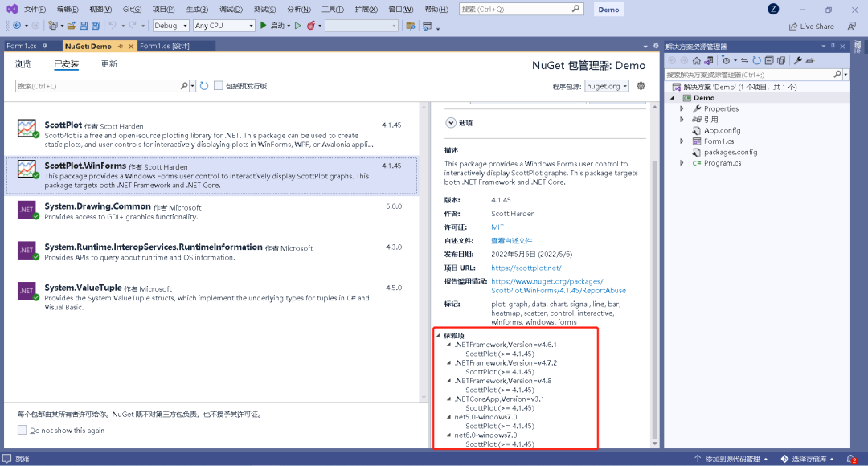Image resolution: width=868 pixels, height=466 pixels.
Task: Check the 'Do not show this again' checkbox
Action: pos(22,431)
